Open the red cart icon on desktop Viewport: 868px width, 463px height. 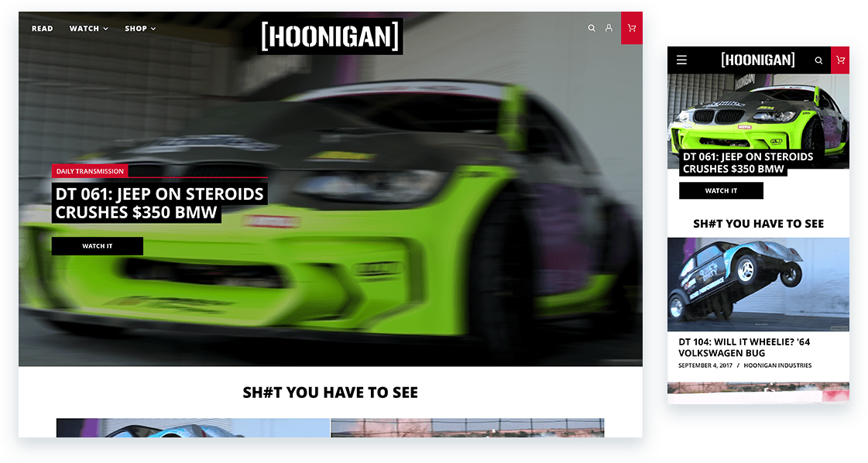point(631,28)
